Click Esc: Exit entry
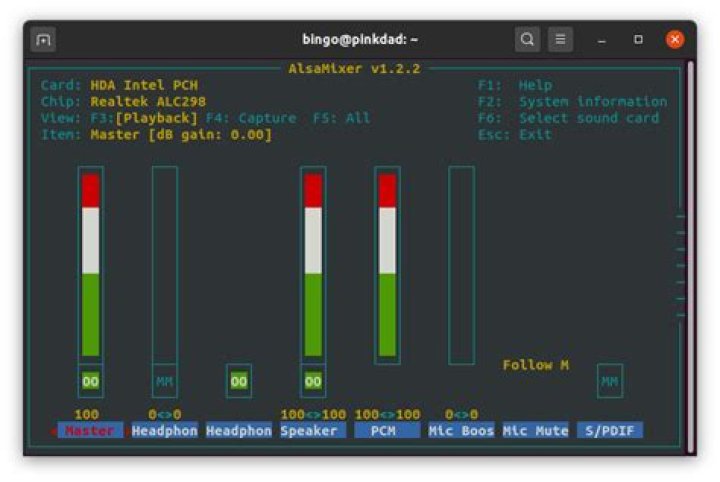 [515, 135]
